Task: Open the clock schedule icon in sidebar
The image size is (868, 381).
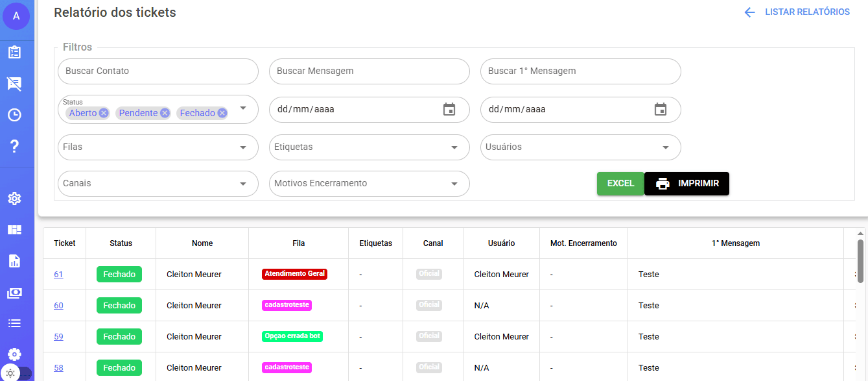Action: pyautogui.click(x=14, y=115)
